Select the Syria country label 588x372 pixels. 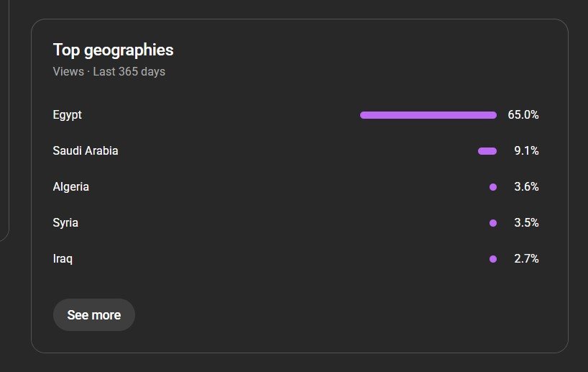point(65,223)
